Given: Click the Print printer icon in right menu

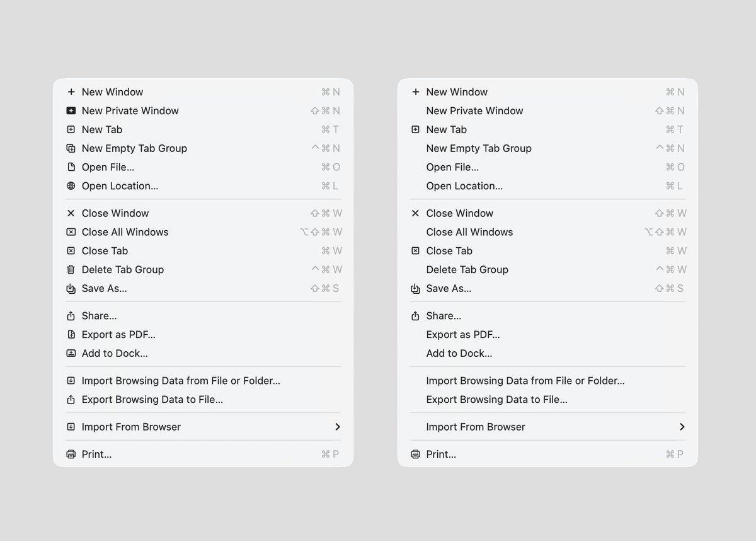Looking at the screenshot, I should pos(415,455).
